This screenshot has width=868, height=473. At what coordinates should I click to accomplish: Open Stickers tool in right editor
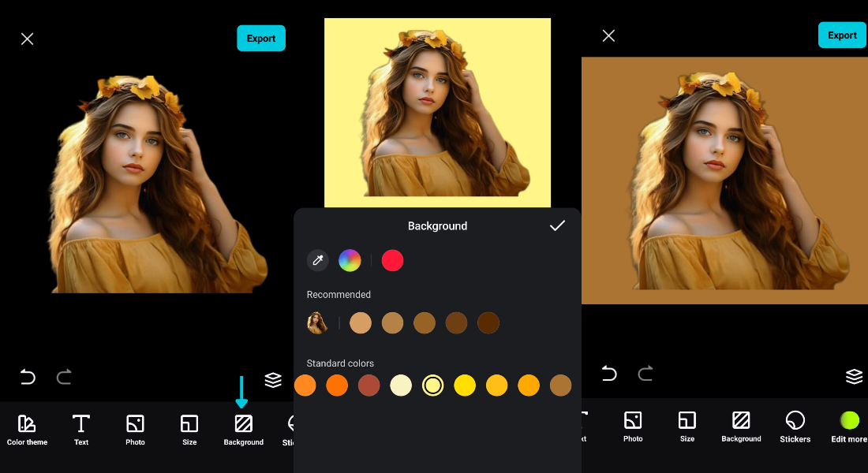coord(795,426)
